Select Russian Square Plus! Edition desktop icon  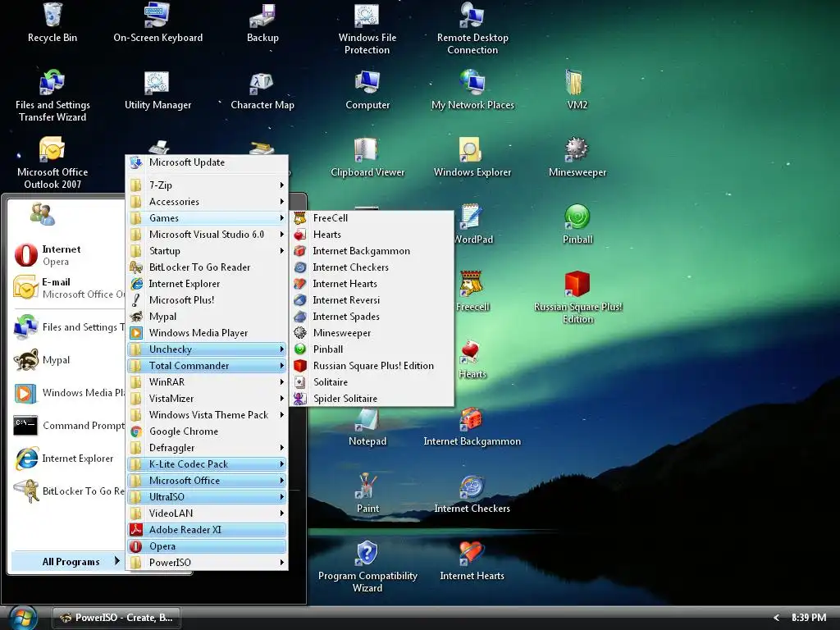tap(577, 298)
